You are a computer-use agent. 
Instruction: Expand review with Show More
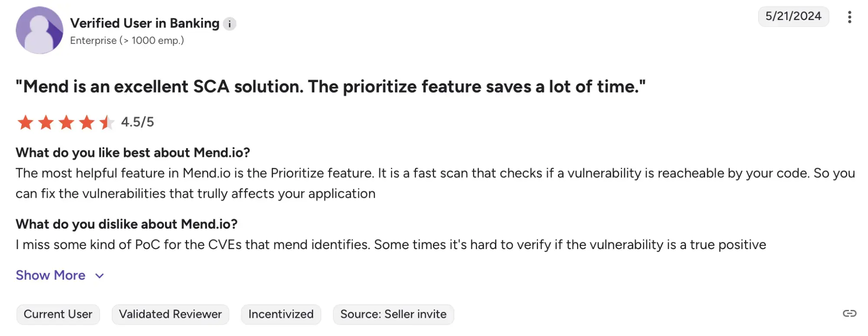(x=51, y=275)
